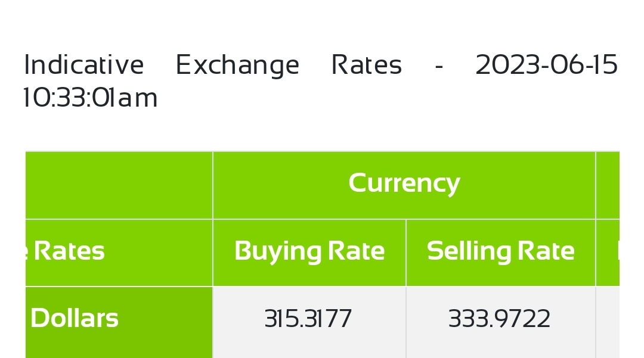Click the 10:33:01am timestamp text
Image resolution: width=644 pixels, height=358 pixels.
point(91,98)
